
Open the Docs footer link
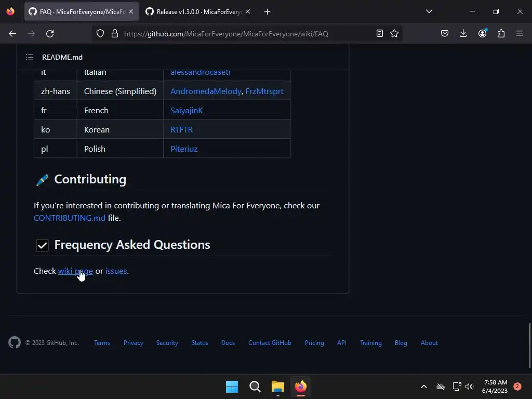click(x=228, y=343)
